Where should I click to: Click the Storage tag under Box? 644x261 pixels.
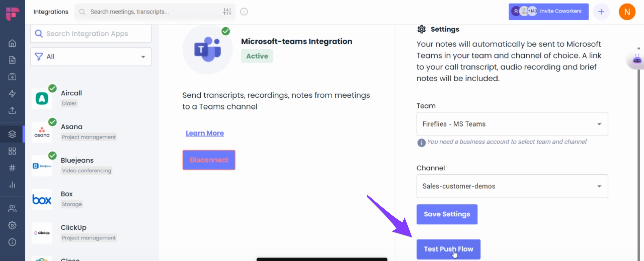point(72,204)
